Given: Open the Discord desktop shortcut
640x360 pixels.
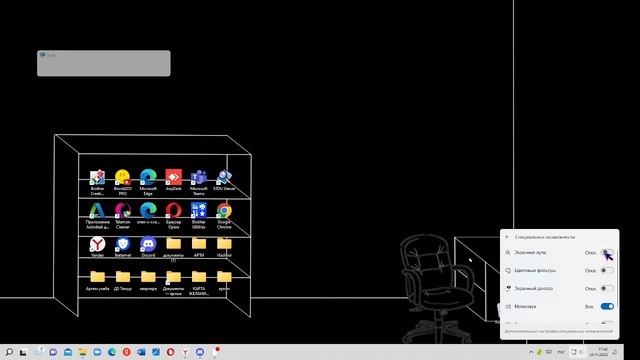Looking at the screenshot, I should point(148,247).
